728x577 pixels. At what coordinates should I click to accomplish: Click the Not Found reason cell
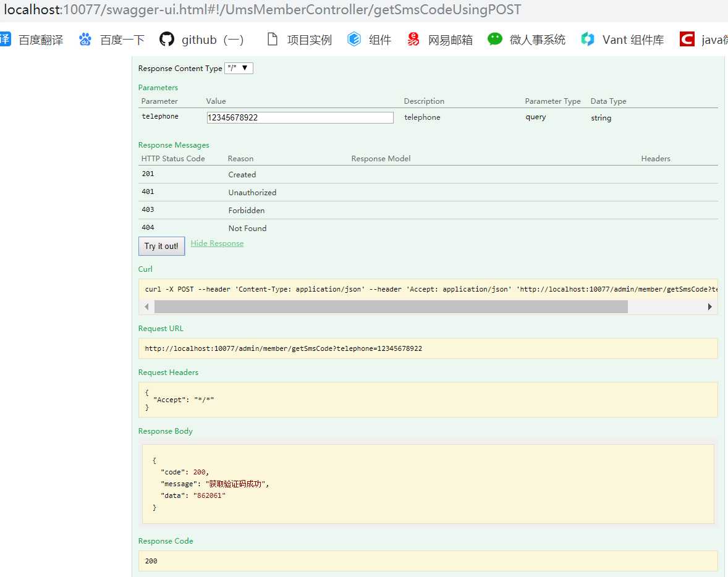247,229
